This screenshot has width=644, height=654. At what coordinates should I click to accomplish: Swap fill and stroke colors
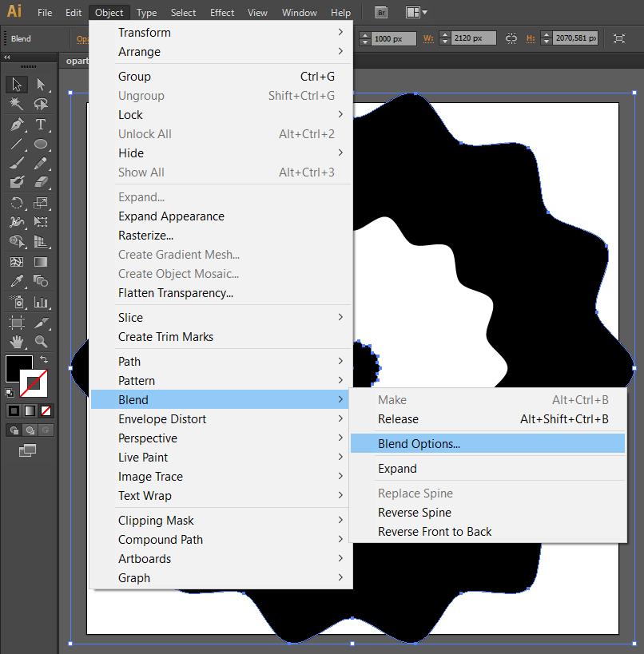tap(44, 360)
